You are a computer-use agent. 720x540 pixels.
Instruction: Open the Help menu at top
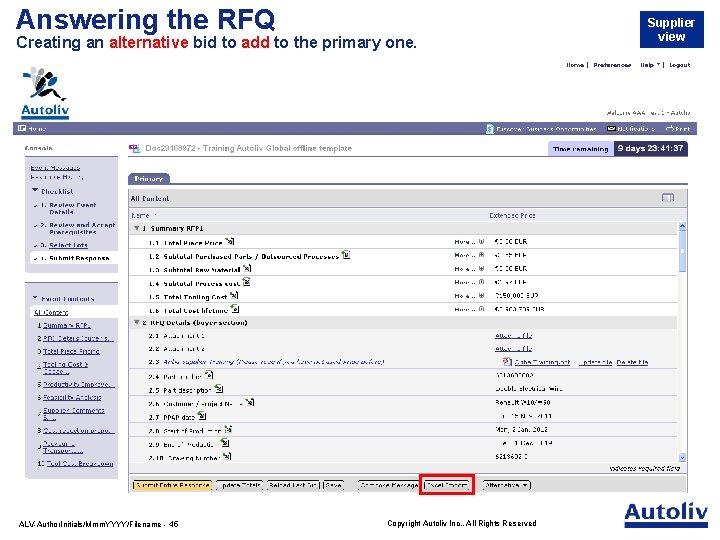coord(650,65)
